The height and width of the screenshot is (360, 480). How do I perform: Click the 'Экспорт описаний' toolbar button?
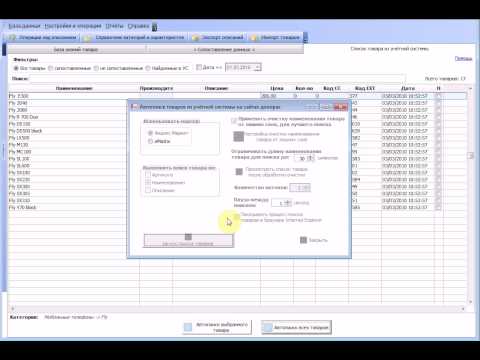[218, 38]
